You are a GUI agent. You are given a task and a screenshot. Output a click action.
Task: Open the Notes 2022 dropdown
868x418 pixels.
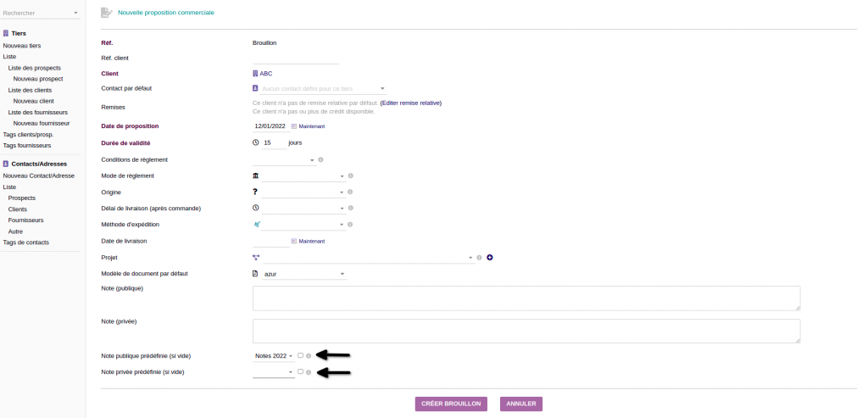(x=274, y=356)
